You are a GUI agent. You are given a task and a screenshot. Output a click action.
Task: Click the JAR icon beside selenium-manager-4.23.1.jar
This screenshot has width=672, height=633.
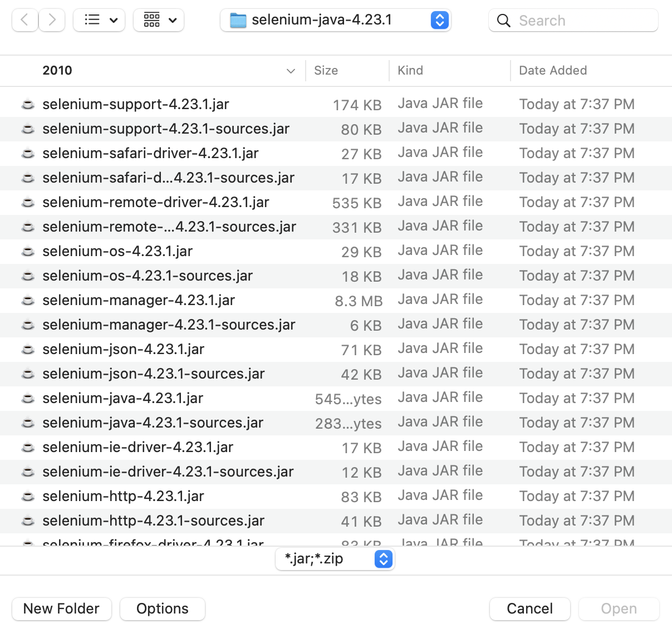tap(28, 300)
